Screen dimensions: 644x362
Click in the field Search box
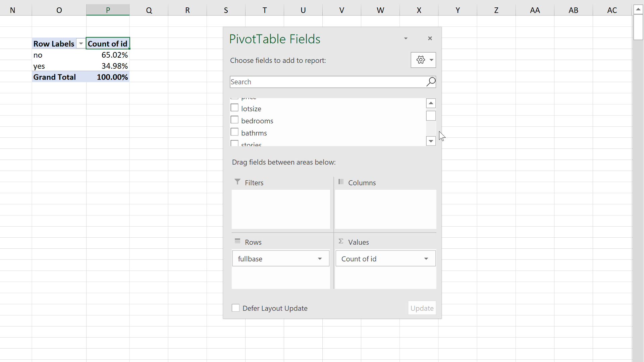point(325,82)
